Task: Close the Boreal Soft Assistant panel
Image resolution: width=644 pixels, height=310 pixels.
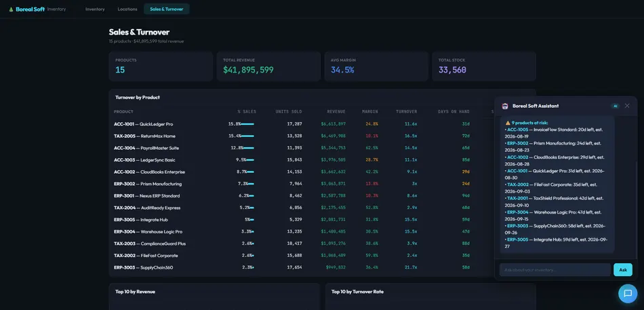Action: coord(627,106)
